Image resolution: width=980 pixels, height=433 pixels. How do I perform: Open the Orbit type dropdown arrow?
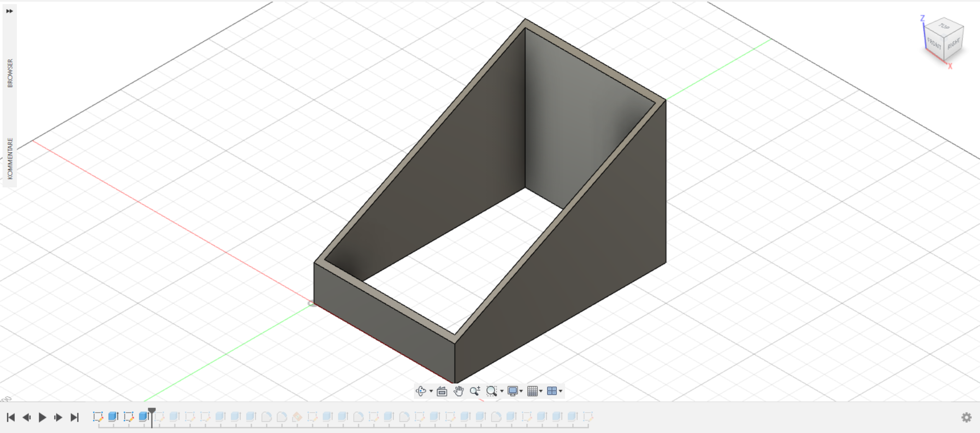click(x=431, y=392)
